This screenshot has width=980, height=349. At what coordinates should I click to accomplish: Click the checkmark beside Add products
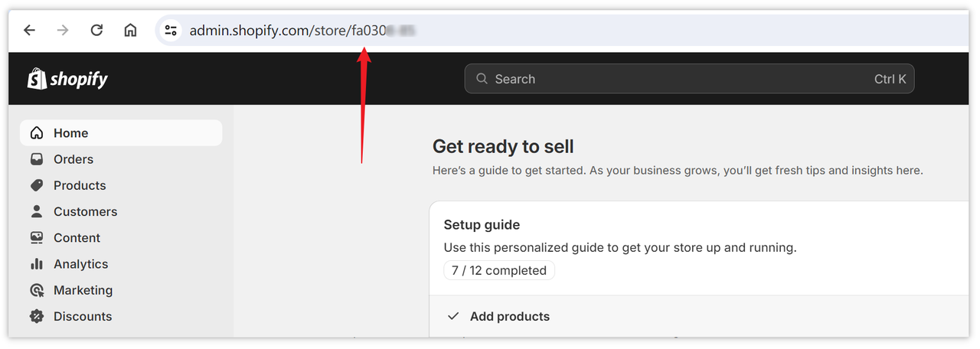[453, 316]
